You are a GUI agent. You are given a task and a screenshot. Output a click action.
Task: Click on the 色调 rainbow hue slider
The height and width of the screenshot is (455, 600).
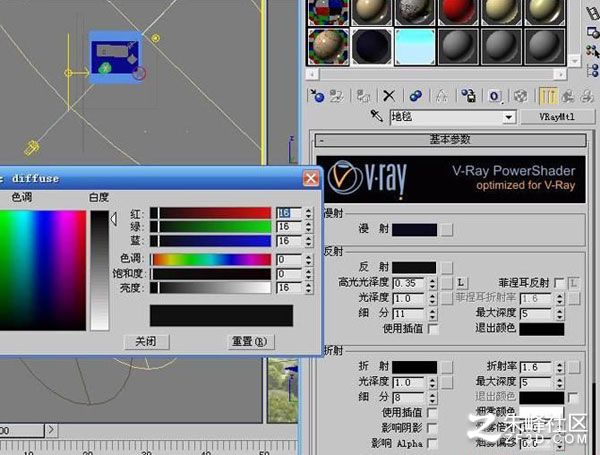click(x=210, y=259)
